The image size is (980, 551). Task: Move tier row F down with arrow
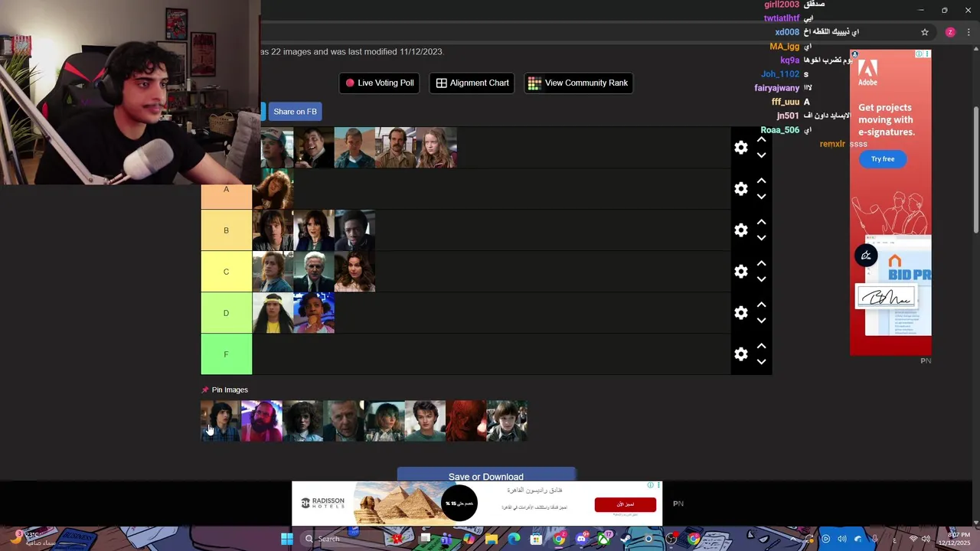click(x=761, y=362)
